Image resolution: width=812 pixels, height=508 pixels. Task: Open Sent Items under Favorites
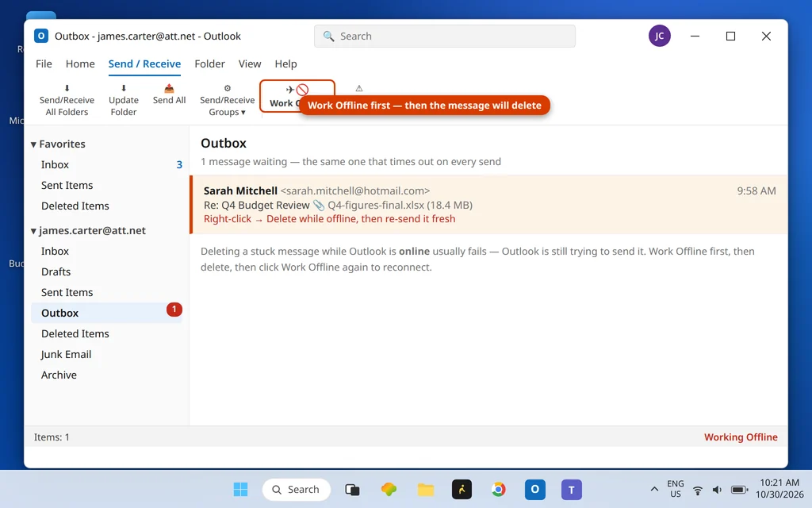pos(106,186)
